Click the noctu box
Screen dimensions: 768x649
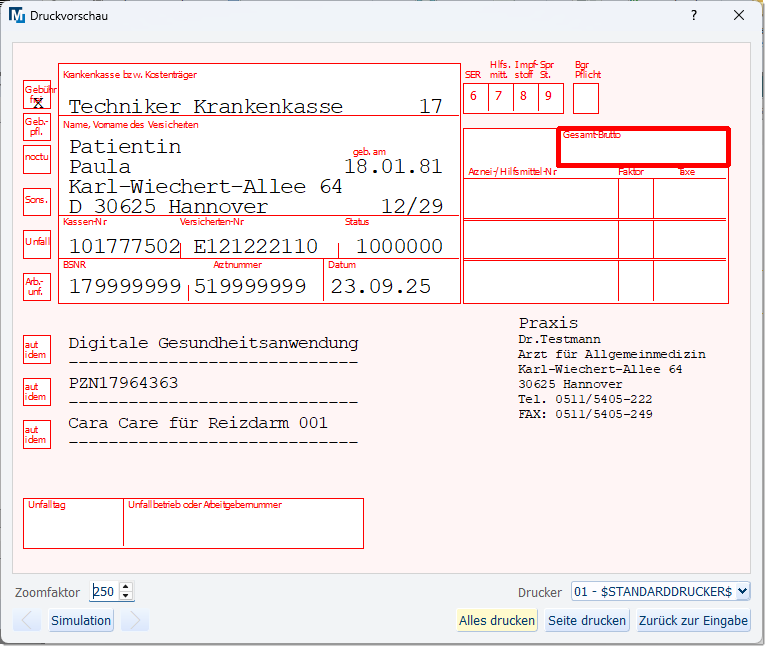tap(37, 159)
